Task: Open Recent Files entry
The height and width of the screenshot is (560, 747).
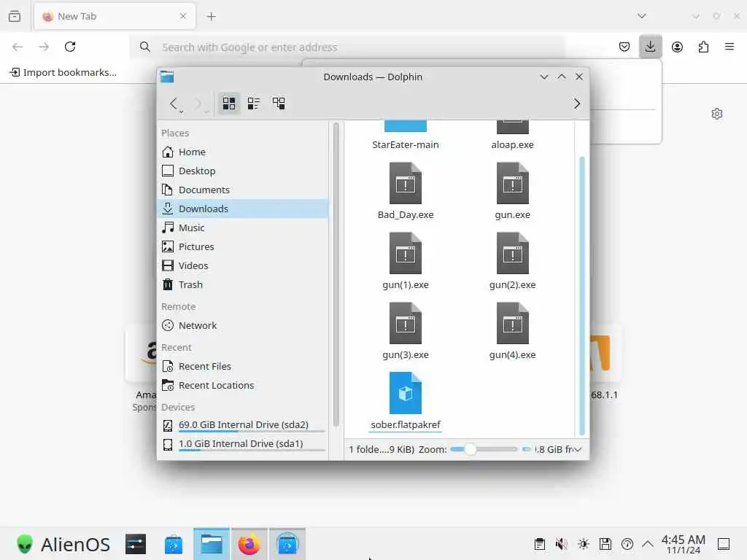Action: (x=243, y=366)
